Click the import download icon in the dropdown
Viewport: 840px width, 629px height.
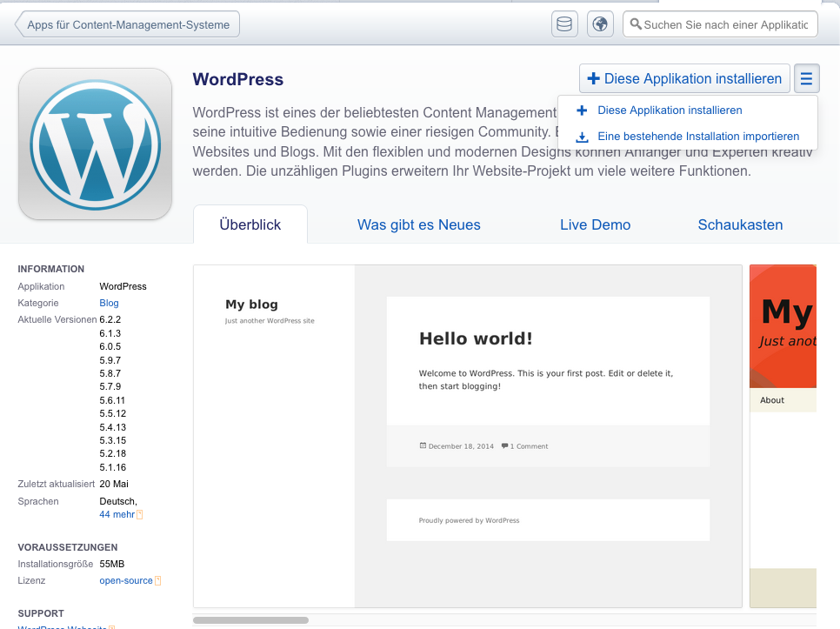(x=582, y=137)
